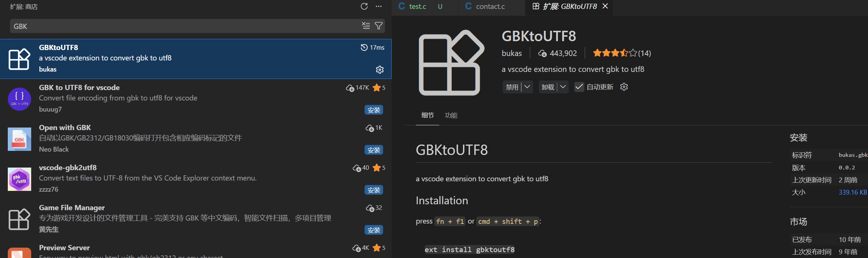The image size is (868, 258).
Task: Select the Game File Manager title
Action: (x=72, y=208)
